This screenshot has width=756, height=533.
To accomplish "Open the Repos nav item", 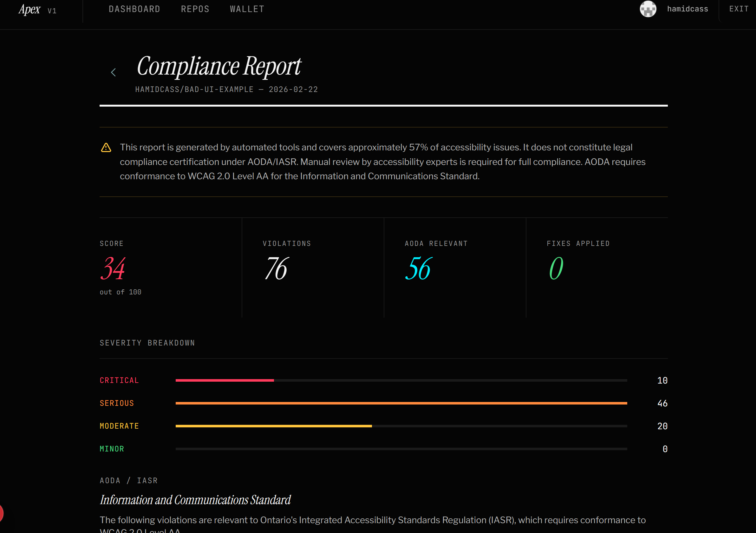I will [195, 9].
